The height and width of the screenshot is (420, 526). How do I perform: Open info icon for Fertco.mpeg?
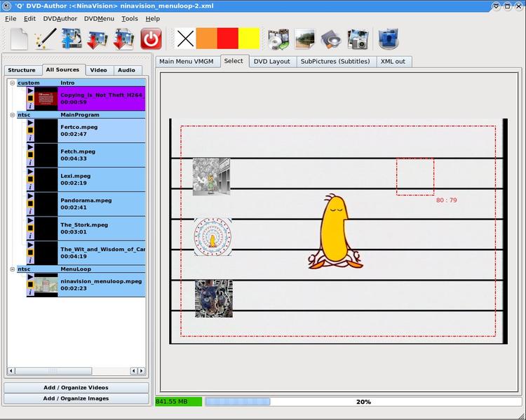coord(30,138)
